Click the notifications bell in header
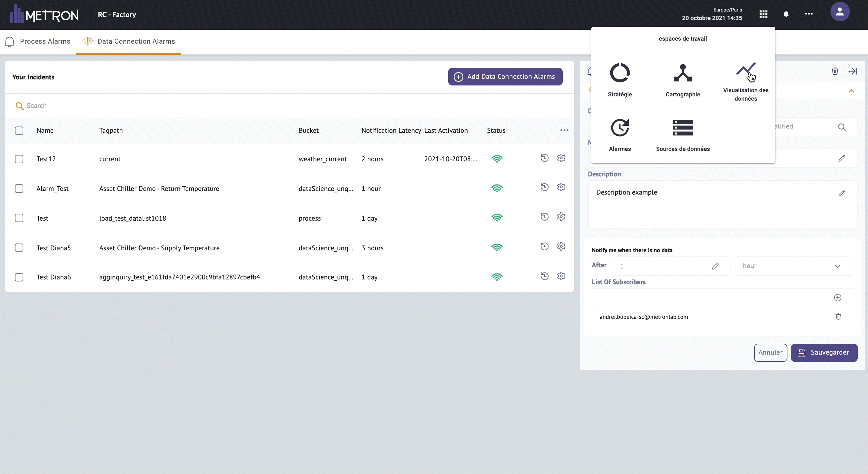 [786, 14]
